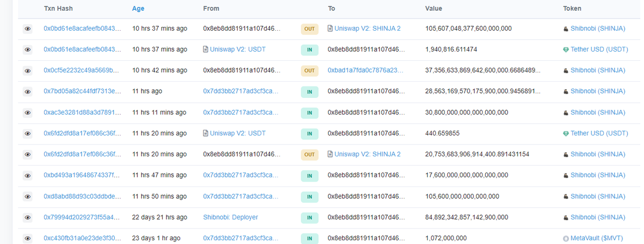Open recipient address 0xbad1a7fda0c7876a23
The width and height of the screenshot is (644, 244).
coord(365,70)
